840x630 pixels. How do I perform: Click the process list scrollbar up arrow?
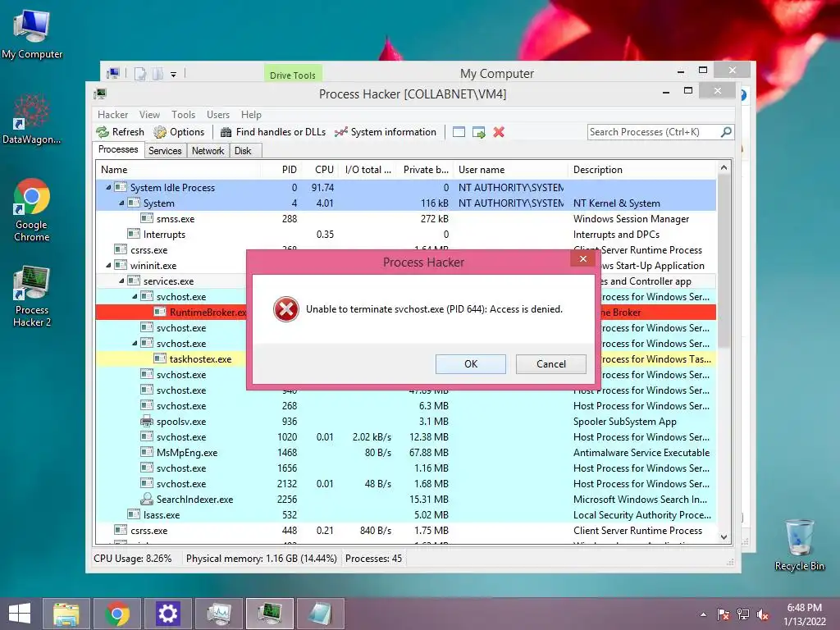(724, 167)
